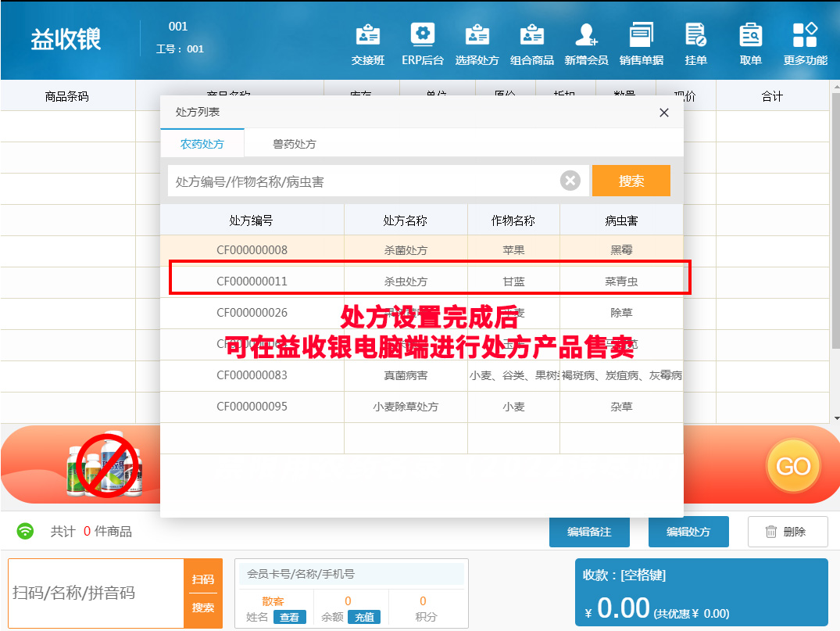Click the 新增会员 add member icon
This screenshot has height=631, width=840.
tap(586, 43)
